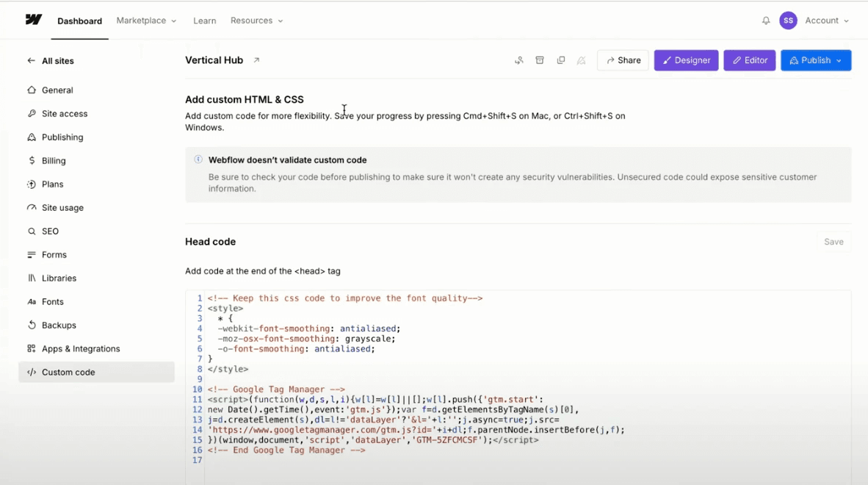Click the 'Add custom HTML & CSS' heading
This screenshot has height=485, width=868.
tap(244, 100)
